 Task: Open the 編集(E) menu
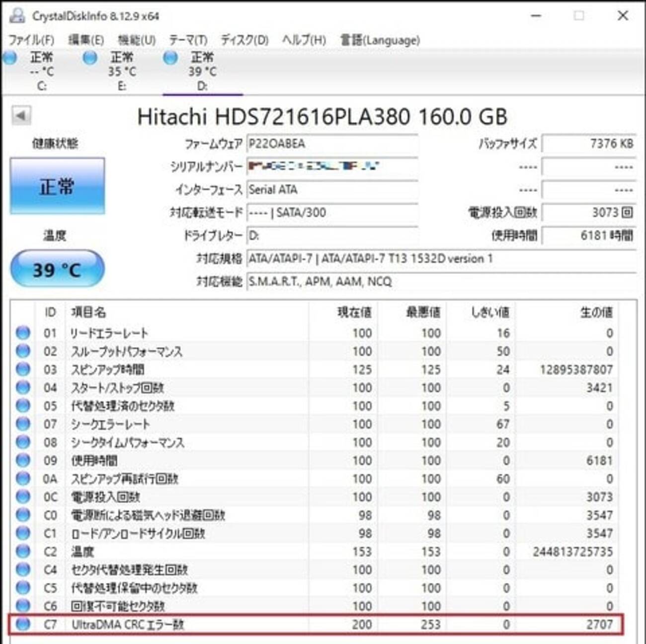point(86,40)
